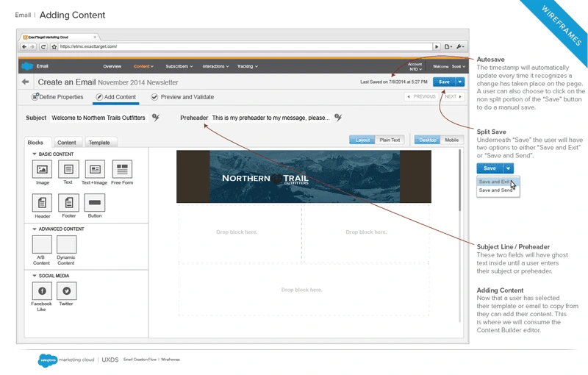Select the Image content block

(42, 170)
